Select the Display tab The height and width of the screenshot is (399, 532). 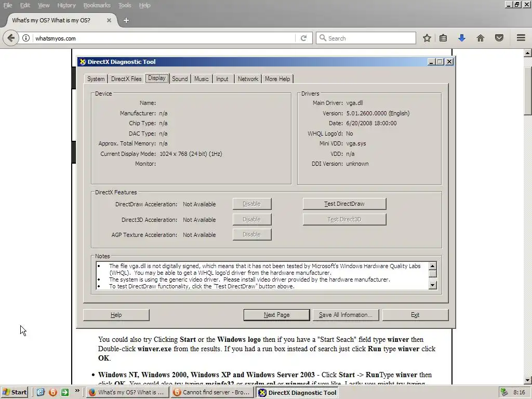157,78
